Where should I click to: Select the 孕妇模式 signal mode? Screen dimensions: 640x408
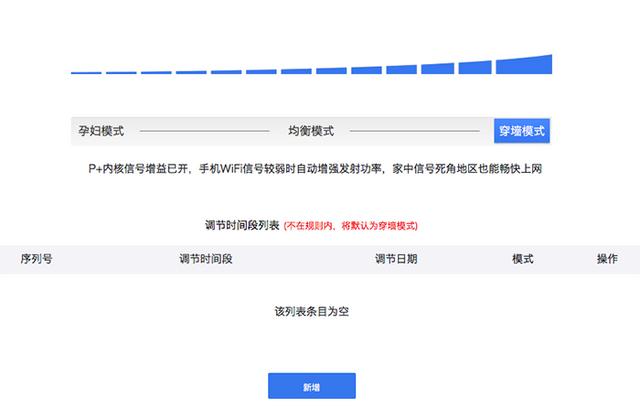[101, 131]
